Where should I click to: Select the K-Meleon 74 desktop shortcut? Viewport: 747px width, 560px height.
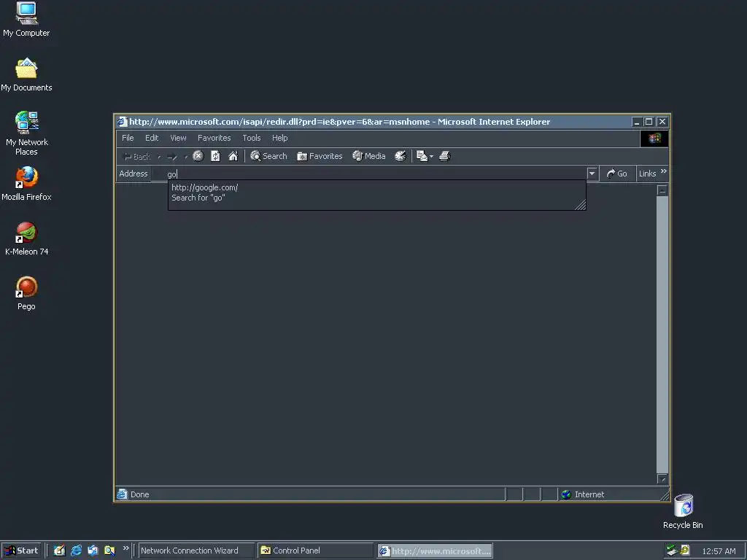click(26, 238)
